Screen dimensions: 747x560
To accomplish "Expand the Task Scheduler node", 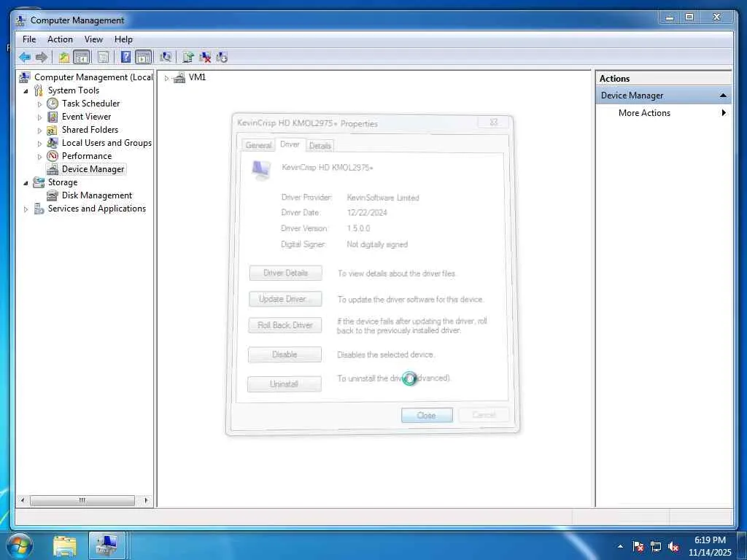I will tap(39, 104).
